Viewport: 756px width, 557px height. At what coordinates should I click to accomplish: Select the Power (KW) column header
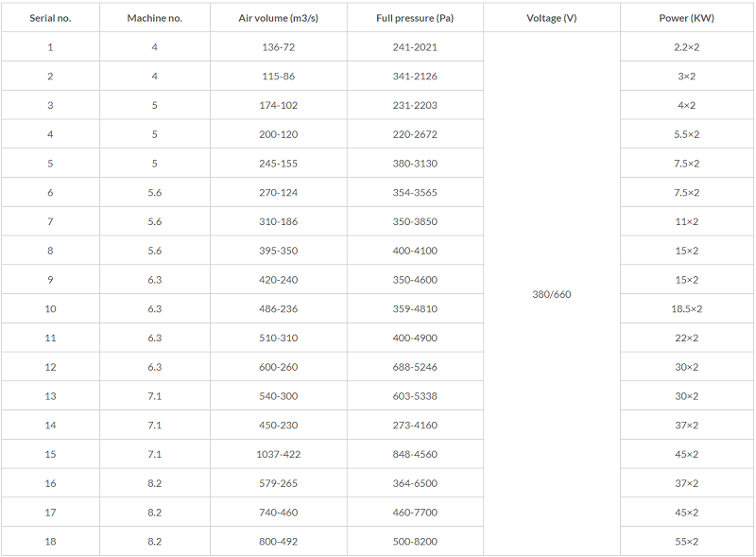pos(687,18)
